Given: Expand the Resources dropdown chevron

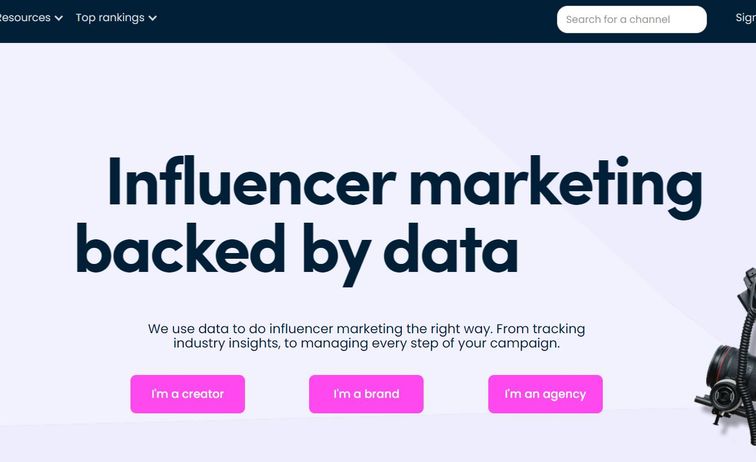Looking at the screenshot, I should click(x=59, y=18).
